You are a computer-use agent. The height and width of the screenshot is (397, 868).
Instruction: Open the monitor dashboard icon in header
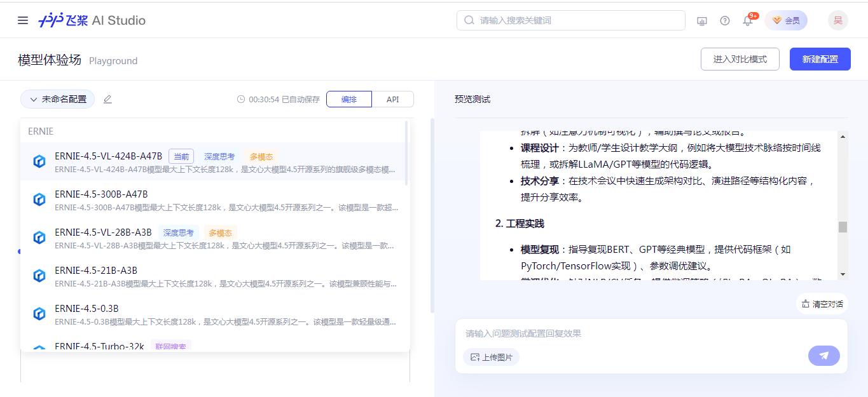coord(702,20)
